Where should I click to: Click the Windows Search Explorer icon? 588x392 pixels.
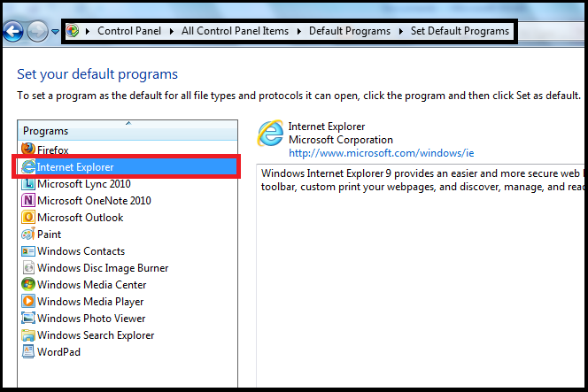tap(28, 335)
